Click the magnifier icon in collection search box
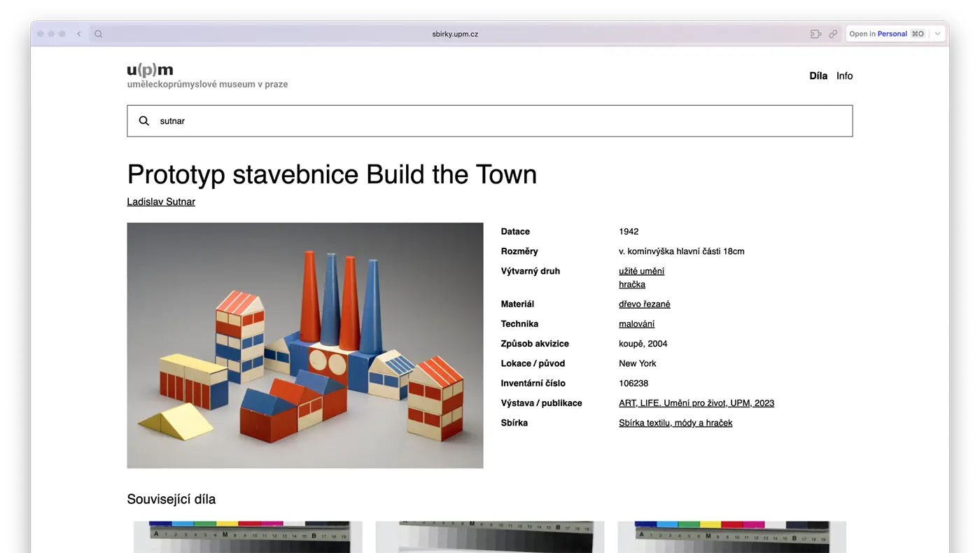Image resolution: width=980 pixels, height=553 pixels. click(x=144, y=121)
